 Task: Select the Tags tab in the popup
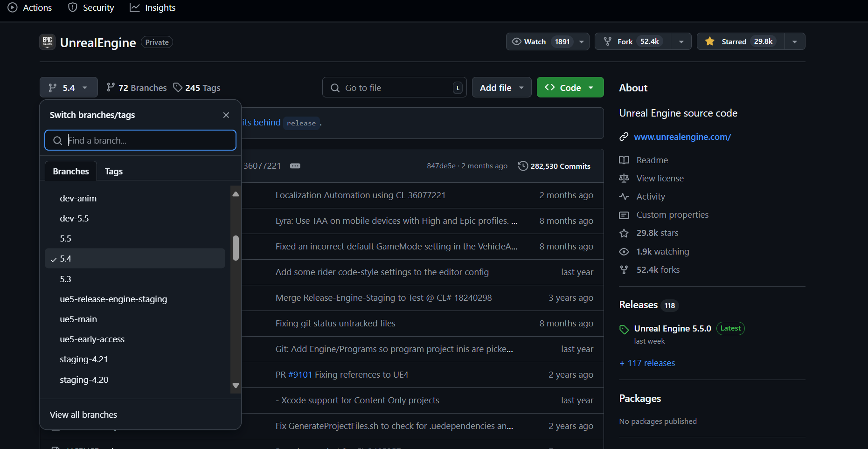114,171
